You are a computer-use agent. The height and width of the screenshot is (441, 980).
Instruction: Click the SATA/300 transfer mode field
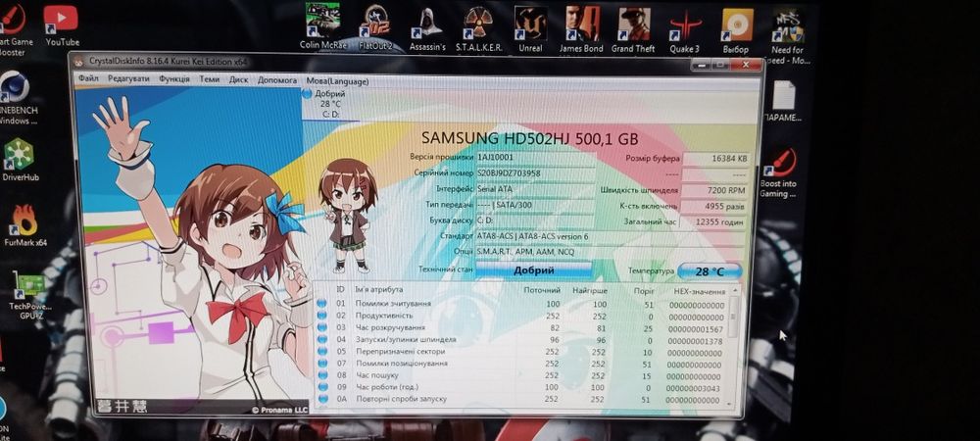pyautogui.click(x=535, y=204)
